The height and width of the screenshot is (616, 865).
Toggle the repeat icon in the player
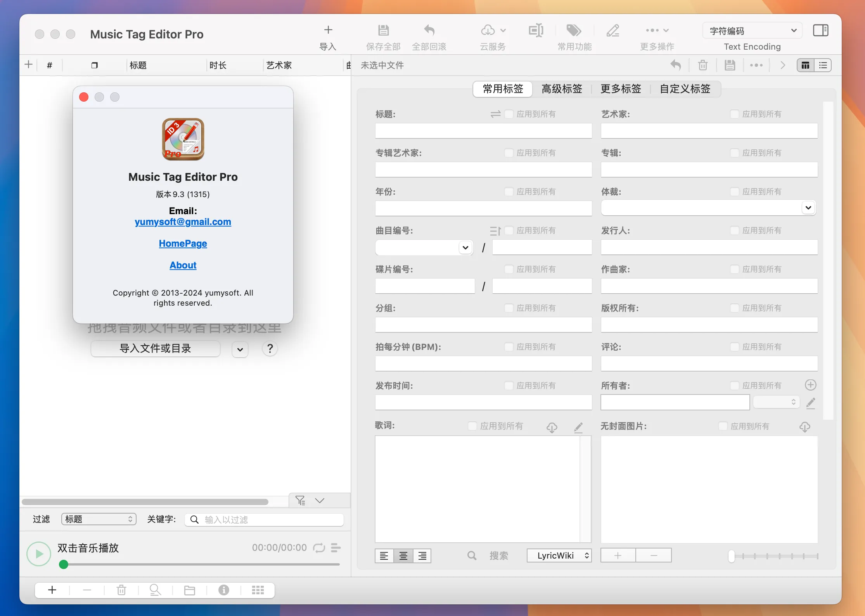(x=319, y=548)
